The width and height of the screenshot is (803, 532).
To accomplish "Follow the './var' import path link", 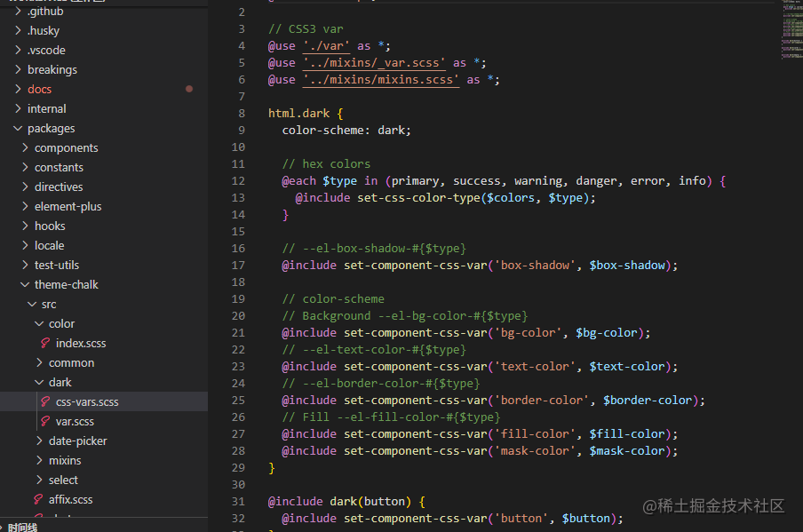I will pyautogui.click(x=326, y=46).
